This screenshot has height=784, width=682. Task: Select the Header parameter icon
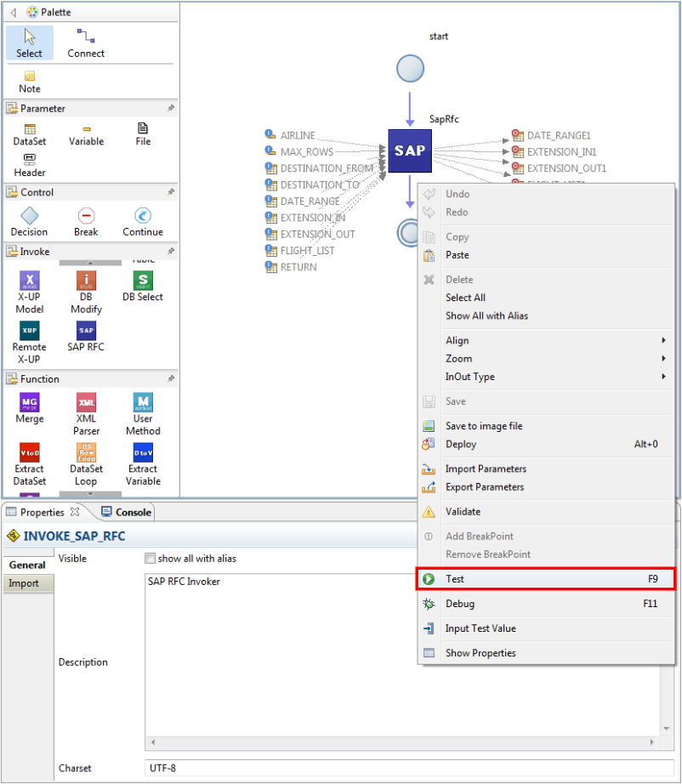click(x=30, y=166)
